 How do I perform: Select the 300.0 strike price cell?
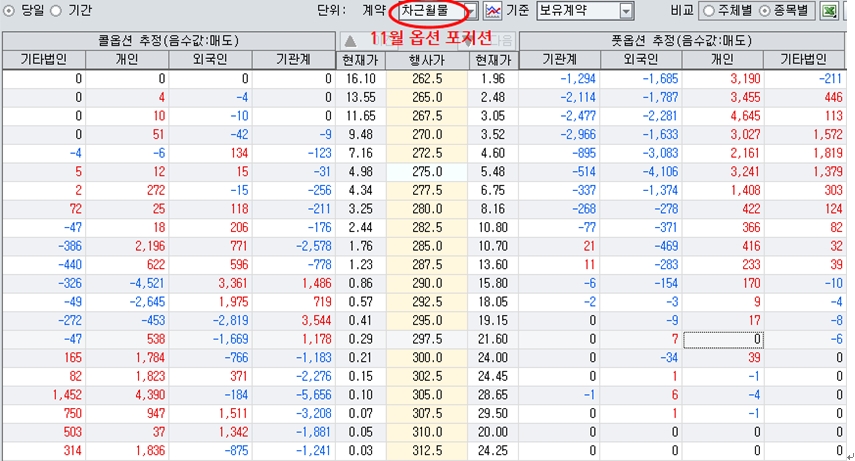427,357
